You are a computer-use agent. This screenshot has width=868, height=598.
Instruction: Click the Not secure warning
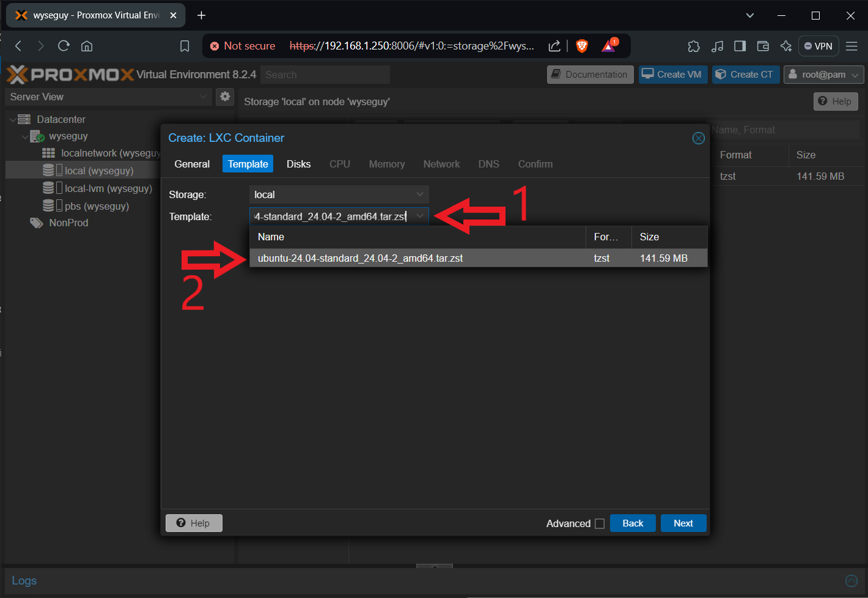pos(242,46)
